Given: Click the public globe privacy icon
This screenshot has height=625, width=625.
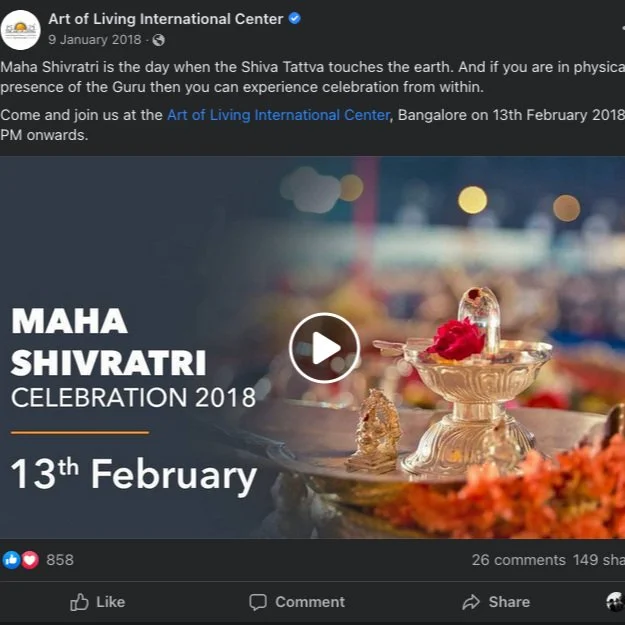Looking at the screenshot, I should click(159, 40).
